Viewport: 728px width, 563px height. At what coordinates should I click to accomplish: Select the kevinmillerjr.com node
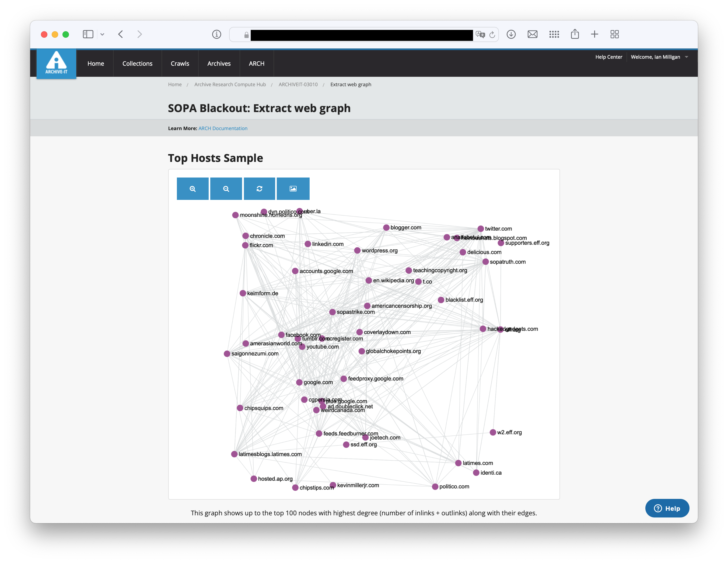pyautogui.click(x=333, y=485)
